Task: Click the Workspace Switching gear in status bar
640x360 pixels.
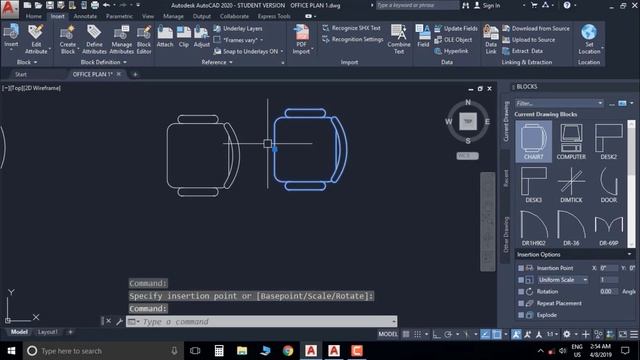Action: [567, 334]
